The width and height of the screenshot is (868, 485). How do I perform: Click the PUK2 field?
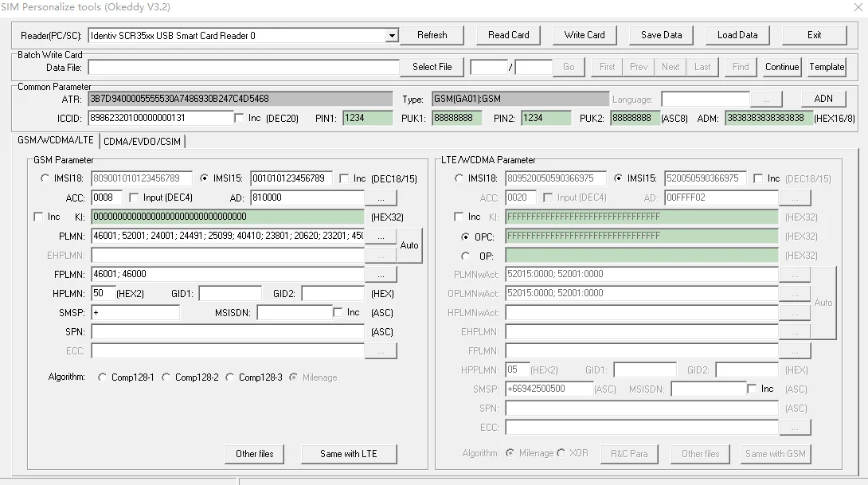[x=635, y=118]
